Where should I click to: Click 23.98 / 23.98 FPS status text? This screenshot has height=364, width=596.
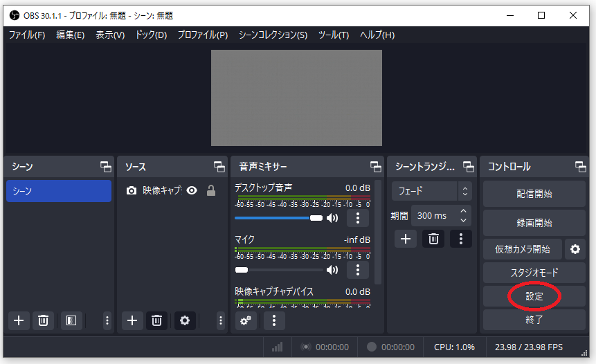pos(529,347)
